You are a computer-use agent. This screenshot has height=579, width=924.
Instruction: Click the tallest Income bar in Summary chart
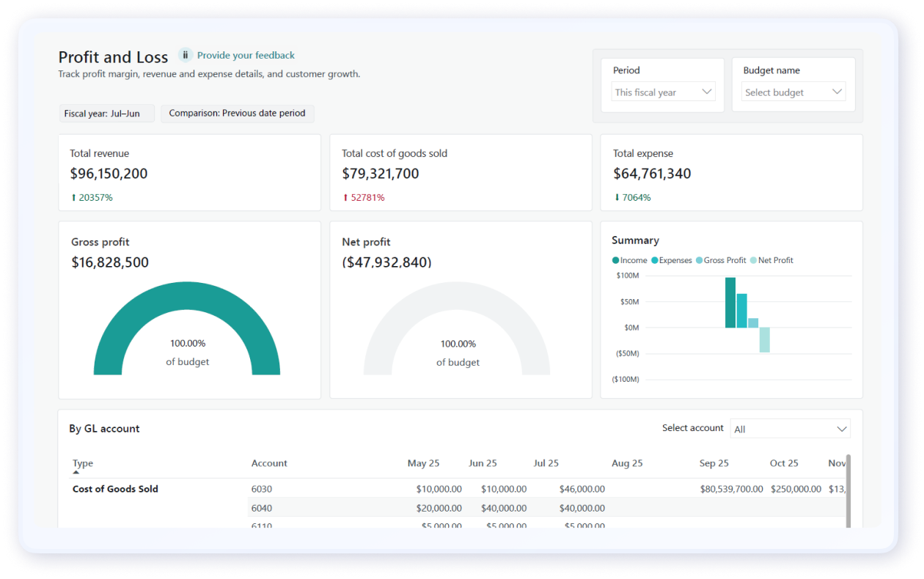click(x=730, y=302)
